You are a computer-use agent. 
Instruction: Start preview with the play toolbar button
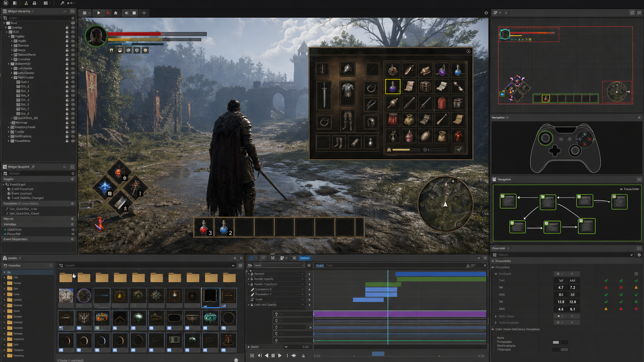pos(99,13)
